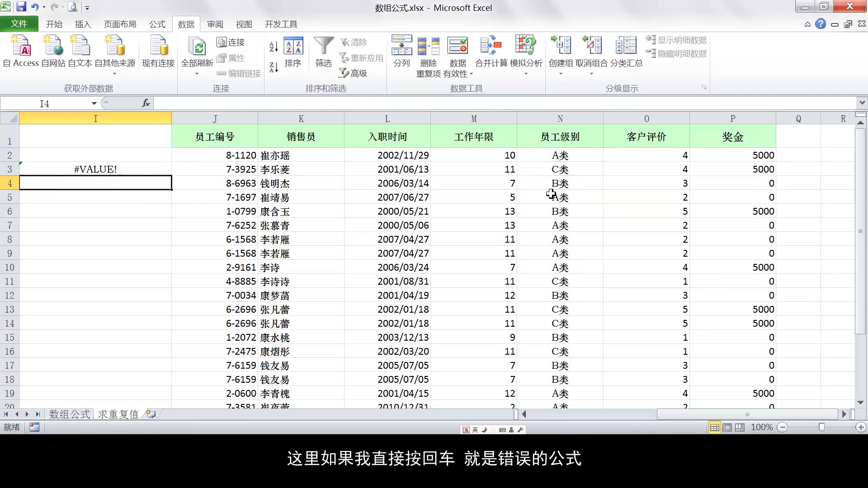
Task: Switch to Page Layout view in status bar
Action: pos(727,427)
